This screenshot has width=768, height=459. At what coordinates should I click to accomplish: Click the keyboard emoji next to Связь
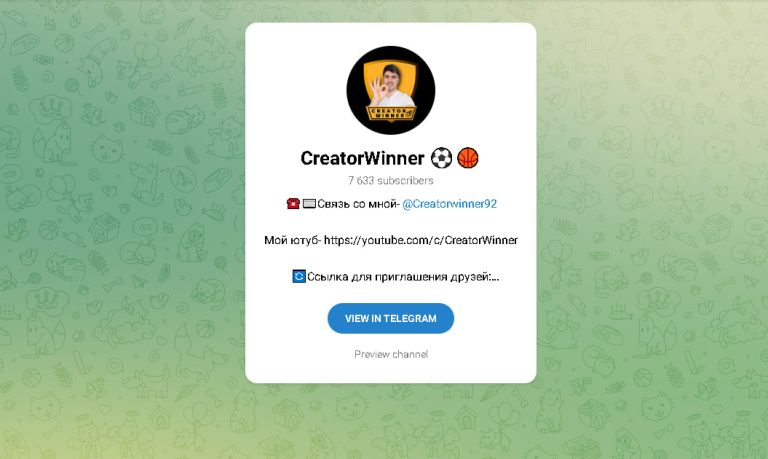click(309, 204)
